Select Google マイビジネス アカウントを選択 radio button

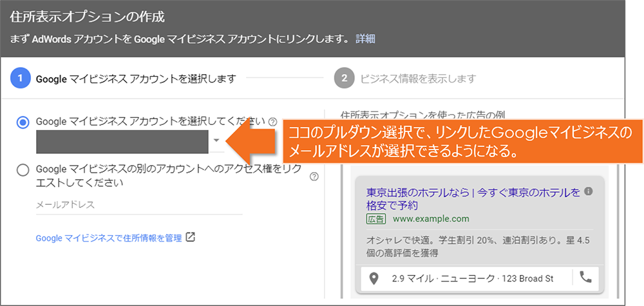click(x=23, y=122)
